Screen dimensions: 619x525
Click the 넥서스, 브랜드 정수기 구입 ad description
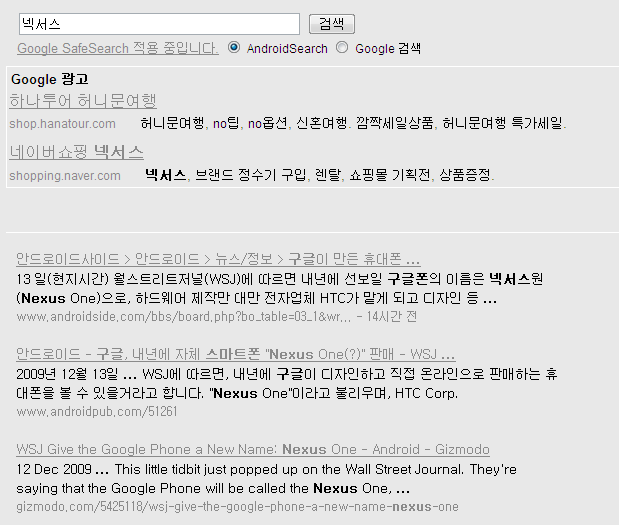coord(319,175)
